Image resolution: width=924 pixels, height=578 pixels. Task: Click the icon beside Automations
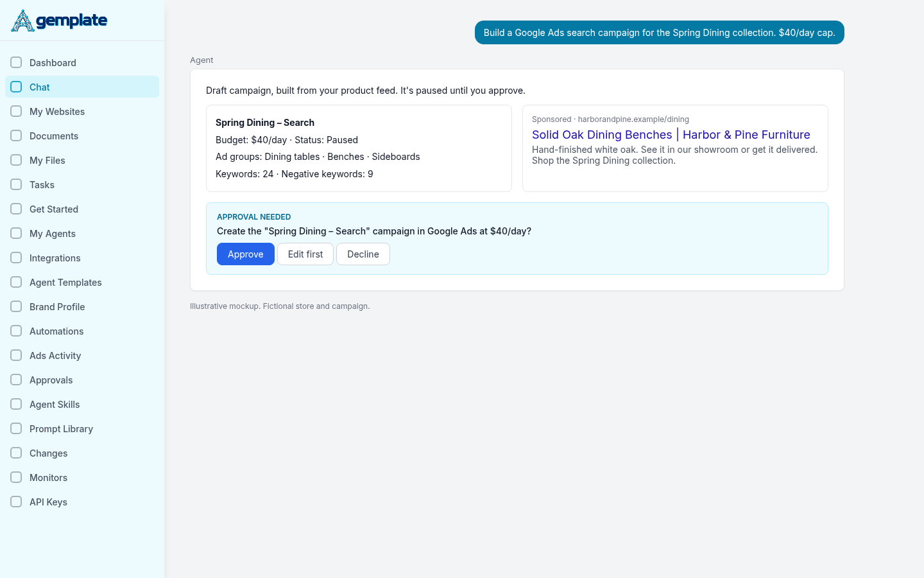tap(16, 331)
